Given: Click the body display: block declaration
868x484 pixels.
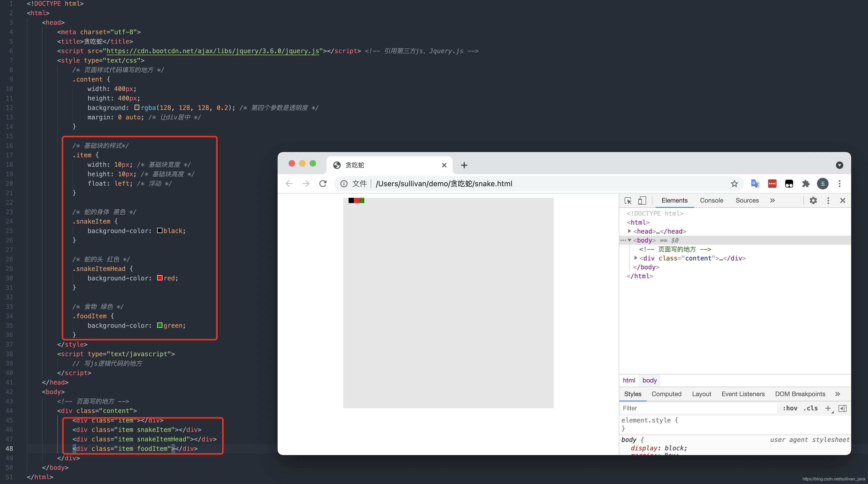Looking at the screenshot, I should [659, 448].
